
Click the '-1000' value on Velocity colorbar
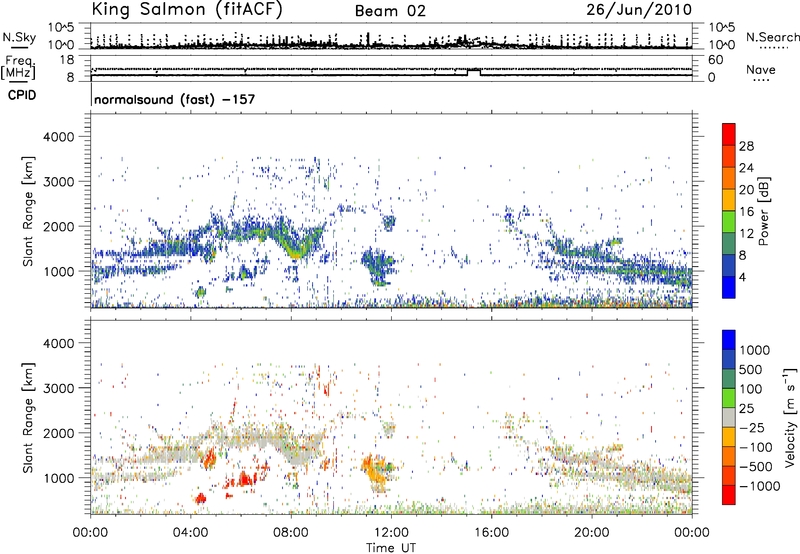759,486
